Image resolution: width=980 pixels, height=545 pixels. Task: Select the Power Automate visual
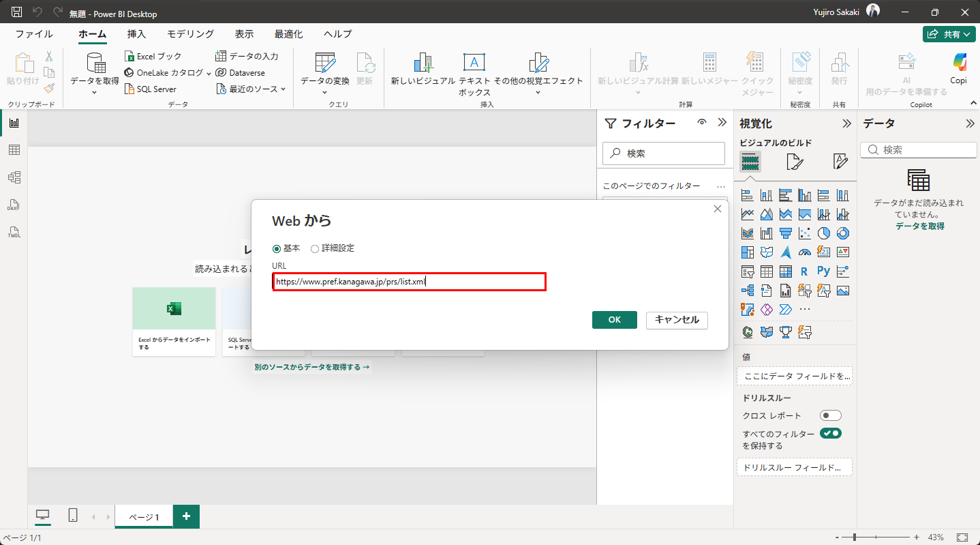(785, 310)
